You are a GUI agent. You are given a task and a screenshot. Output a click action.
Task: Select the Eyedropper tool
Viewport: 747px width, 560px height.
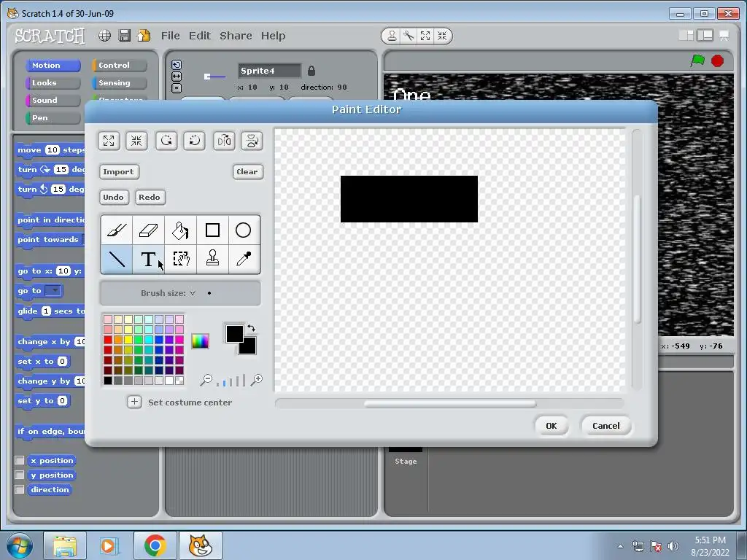point(244,259)
